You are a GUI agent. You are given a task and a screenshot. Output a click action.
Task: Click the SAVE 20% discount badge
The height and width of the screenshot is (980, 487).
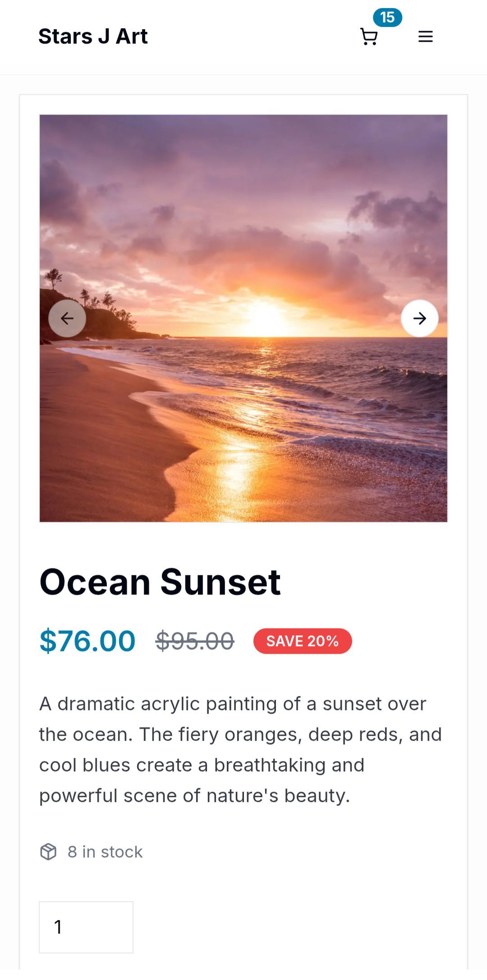point(303,641)
